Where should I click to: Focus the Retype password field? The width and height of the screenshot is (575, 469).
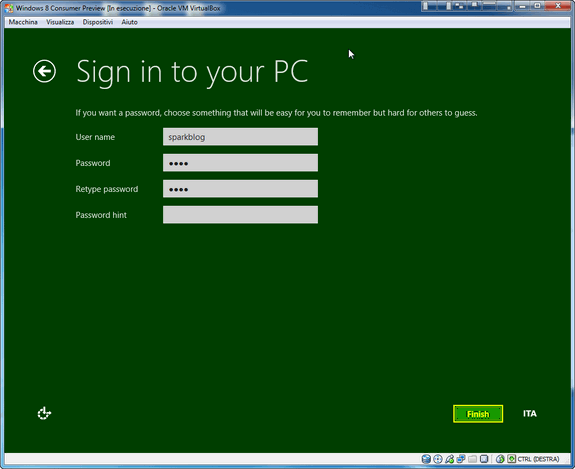[240, 189]
